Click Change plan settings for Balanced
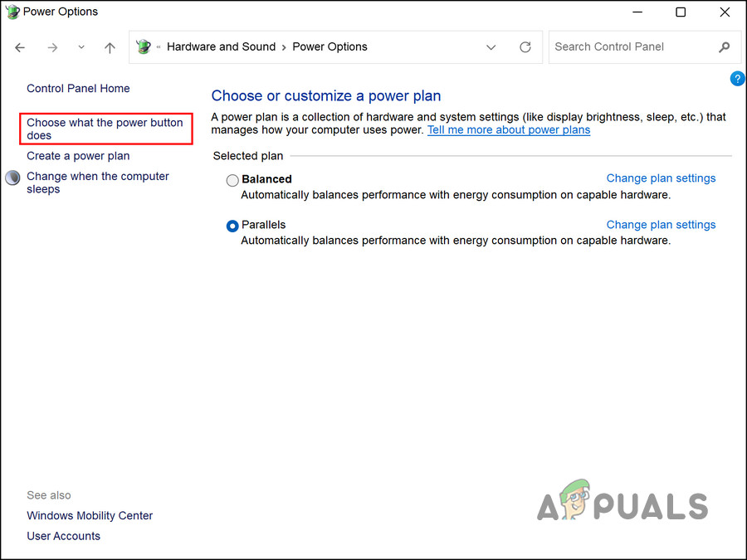This screenshot has height=560, width=747. click(x=661, y=178)
